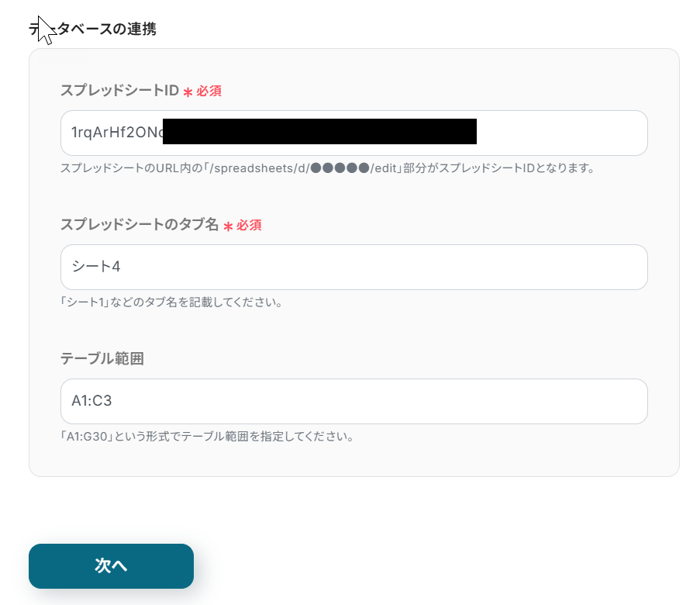Click the red asterisk beside スプレッドシートのタブ名
Viewport: 700px width, 605px height.
pos(228,226)
